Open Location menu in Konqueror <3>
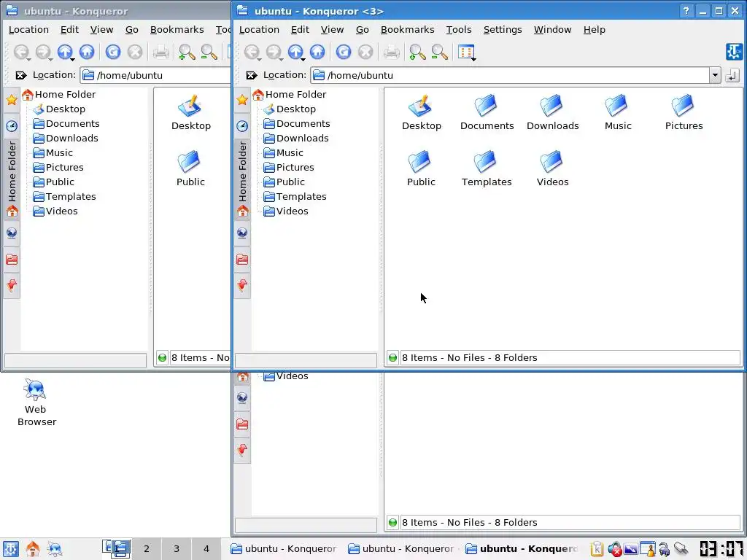This screenshot has width=747, height=560. click(x=259, y=29)
